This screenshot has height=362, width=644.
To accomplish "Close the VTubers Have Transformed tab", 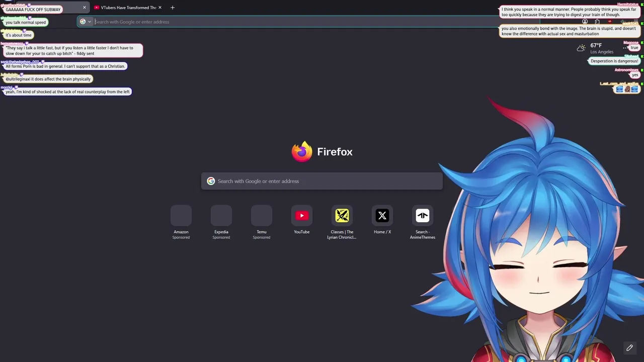I will pos(160,8).
